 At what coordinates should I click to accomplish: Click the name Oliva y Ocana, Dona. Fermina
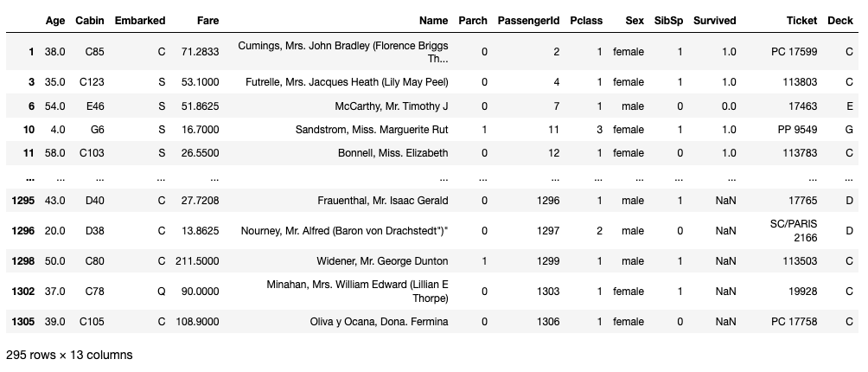380,322
